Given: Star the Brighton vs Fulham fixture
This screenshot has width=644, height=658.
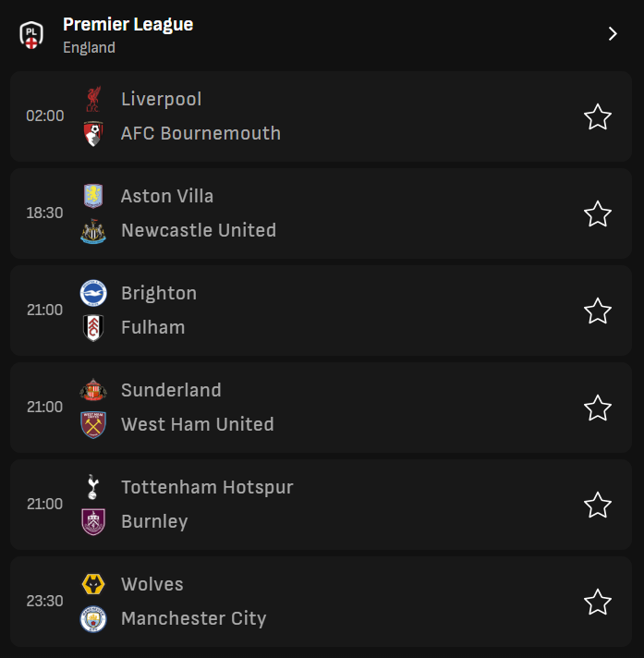Looking at the screenshot, I should pos(598,311).
